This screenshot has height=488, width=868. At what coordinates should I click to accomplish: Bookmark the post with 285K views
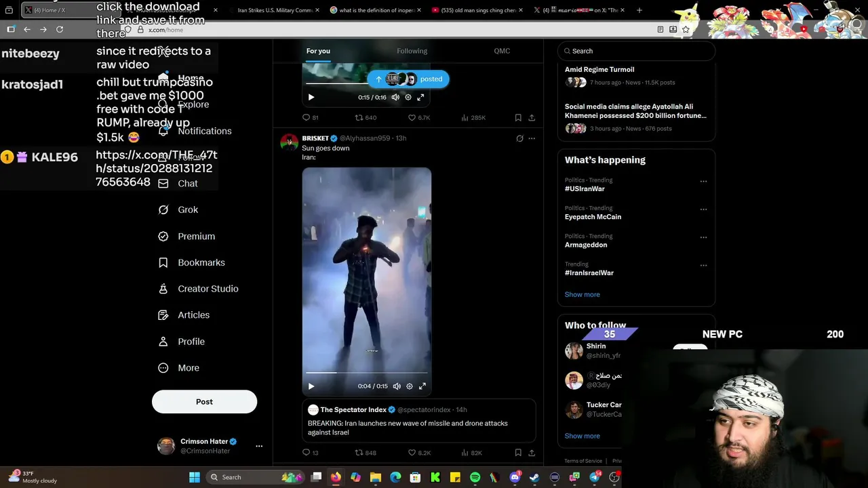(518, 117)
